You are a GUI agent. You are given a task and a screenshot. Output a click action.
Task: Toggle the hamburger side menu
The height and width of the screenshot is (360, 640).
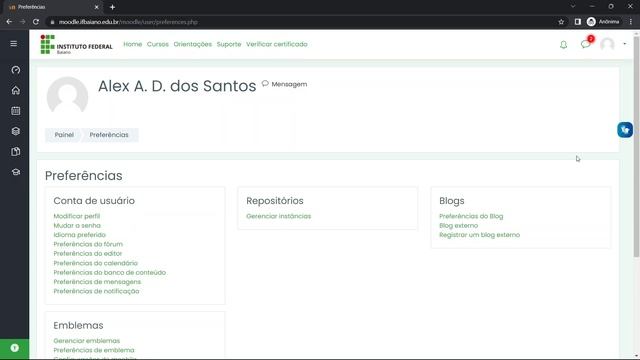click(x=13, y=44)
